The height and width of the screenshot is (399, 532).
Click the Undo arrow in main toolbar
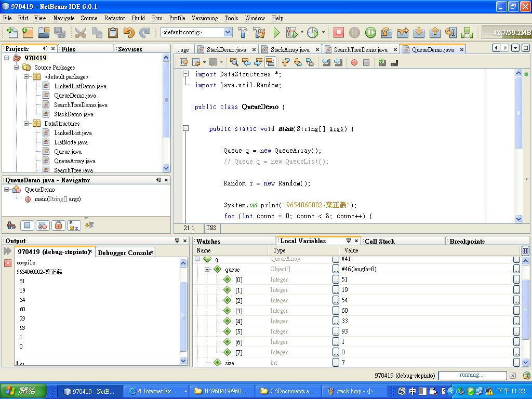(x=129, y=33)
